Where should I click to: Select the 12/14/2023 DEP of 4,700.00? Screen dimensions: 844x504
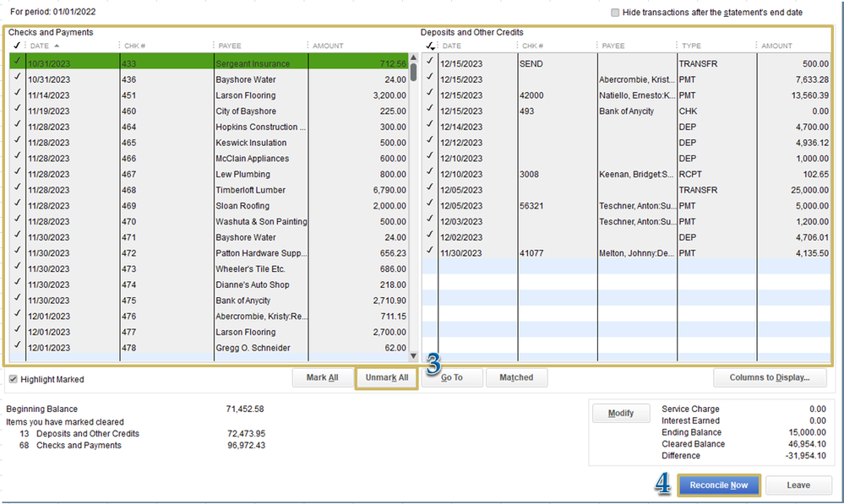(x=626, y=127)
